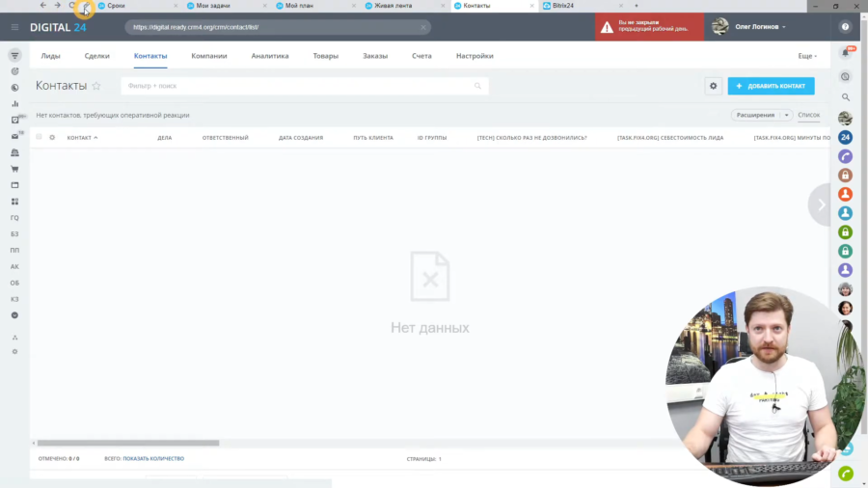Switch to the Живая лента browser tab

(406, 6)
